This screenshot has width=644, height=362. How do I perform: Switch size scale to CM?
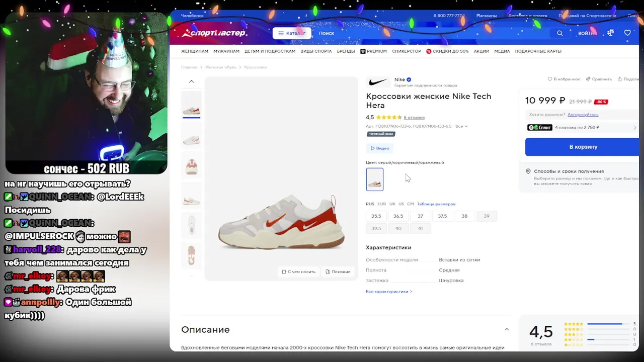pos(411,204)
